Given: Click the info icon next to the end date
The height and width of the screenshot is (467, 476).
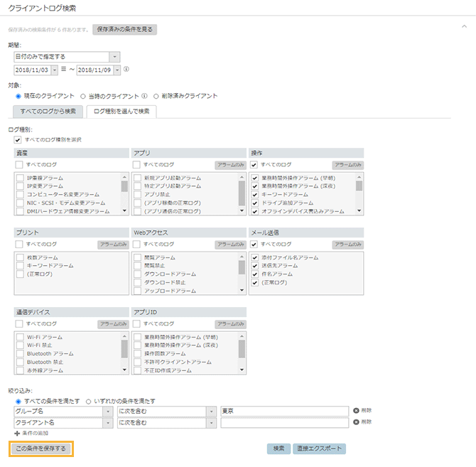Looking at the screenshot, I should coord(126,70).
